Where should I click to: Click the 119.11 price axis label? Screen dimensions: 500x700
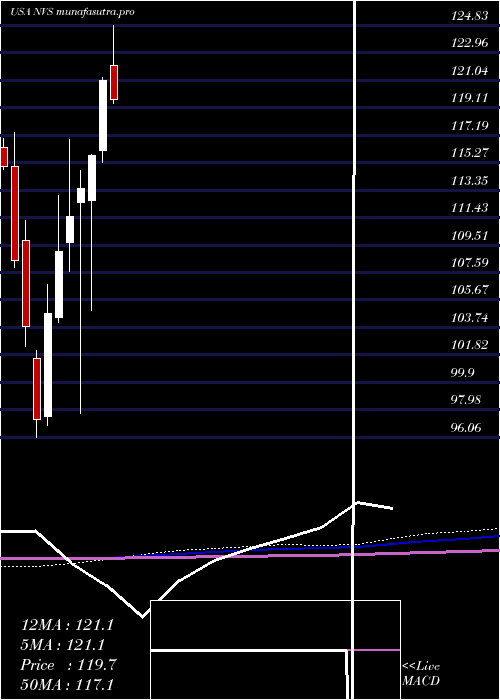coord(470,99)
